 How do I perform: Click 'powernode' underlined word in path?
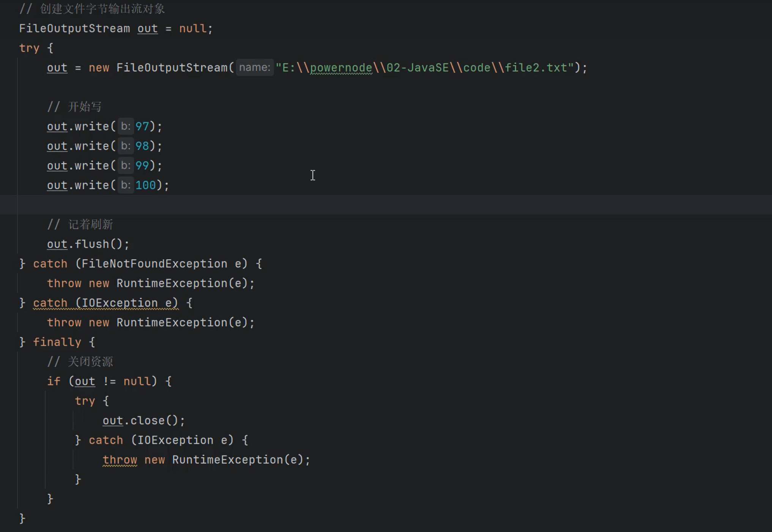(341, 68)
